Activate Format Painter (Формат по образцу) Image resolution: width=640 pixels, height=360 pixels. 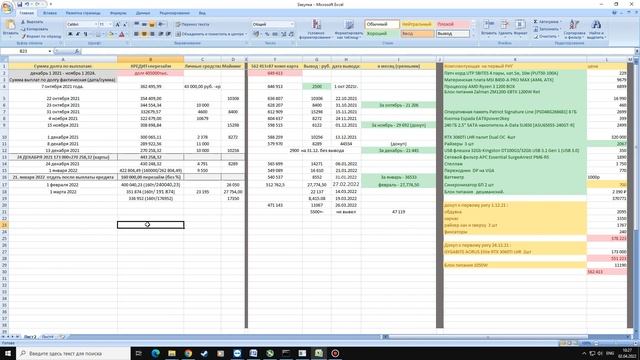tap(41, 36)
